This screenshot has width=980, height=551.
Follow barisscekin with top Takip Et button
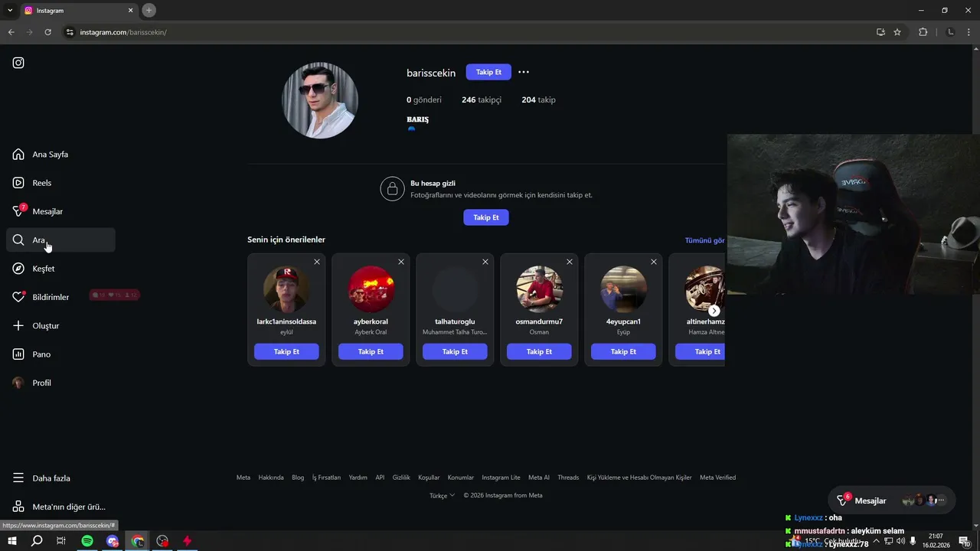[488, 72]
